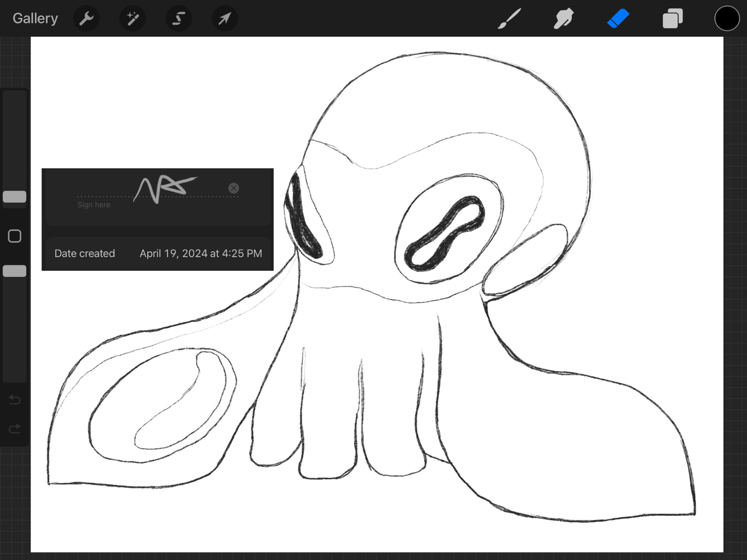
Task: Tap the 'Sign here' placeholder text
Action: coord(94,205)
